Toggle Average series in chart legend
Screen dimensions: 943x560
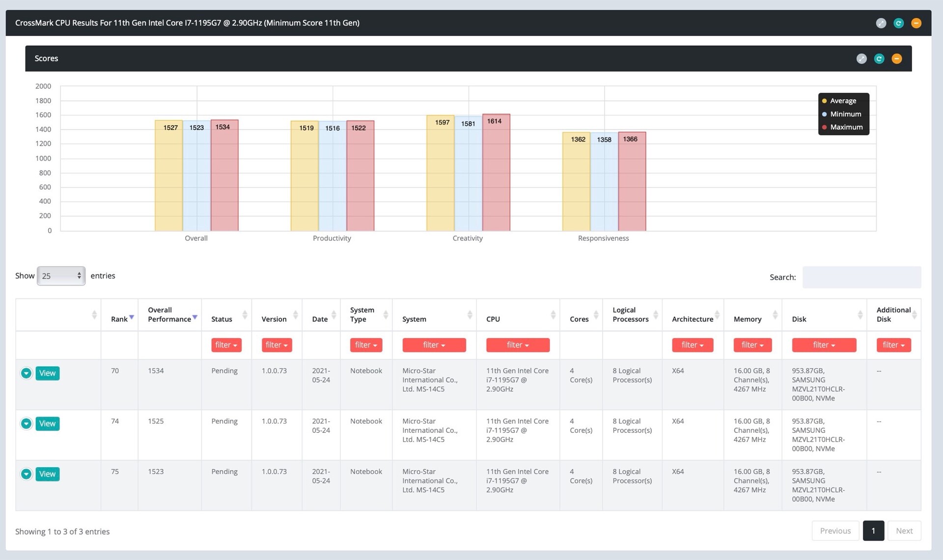point(842,101)
